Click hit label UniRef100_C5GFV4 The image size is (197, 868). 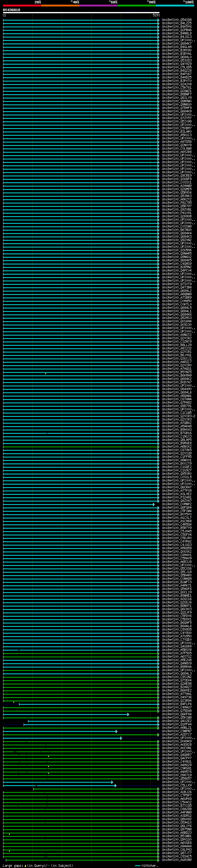click(177, 535)
